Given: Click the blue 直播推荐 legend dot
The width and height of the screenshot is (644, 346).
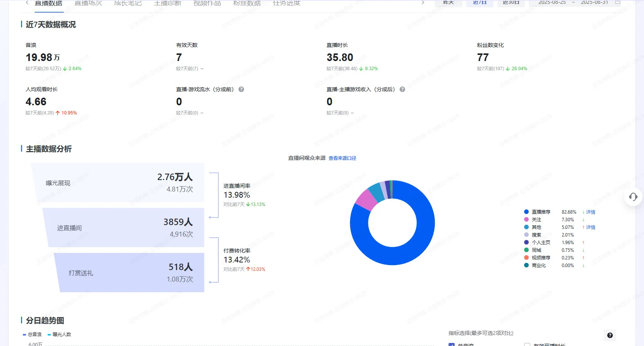Looking at the screenshot, I should pyautogui.click(x=525, y=212).
